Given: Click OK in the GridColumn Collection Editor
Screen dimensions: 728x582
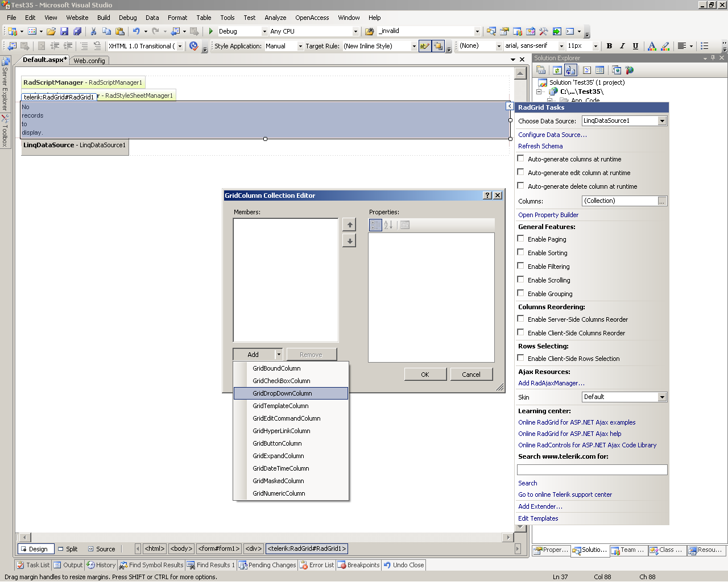Looking at the screenshot, I should [x=425, y=375].
